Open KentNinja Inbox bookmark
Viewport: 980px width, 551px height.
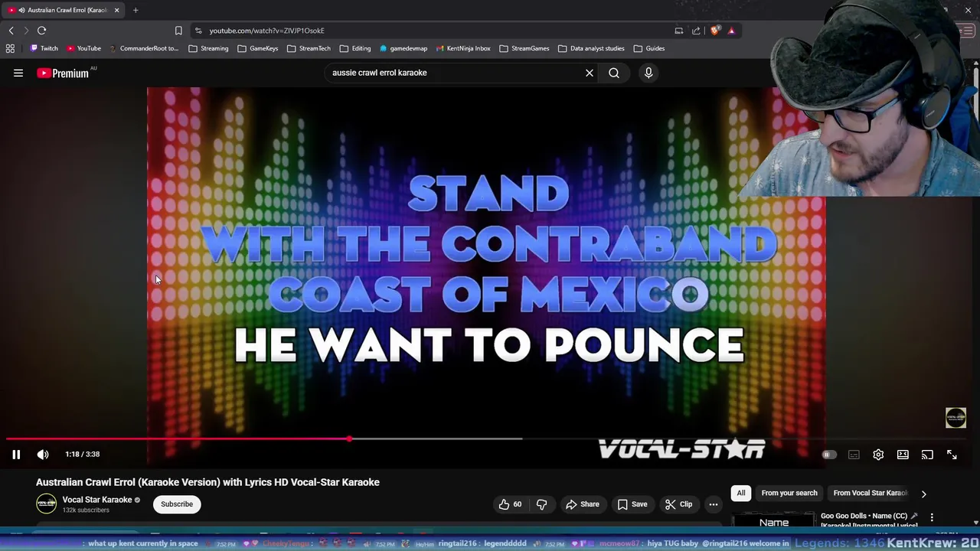[463, 48]
